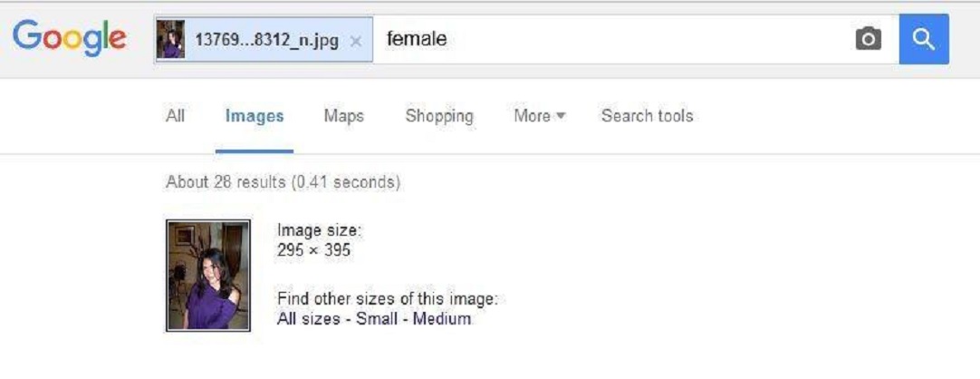Select the 13769...8312_n.jpg filename chip
This screenshot has width=980, height=379.
tap(266, 40)
